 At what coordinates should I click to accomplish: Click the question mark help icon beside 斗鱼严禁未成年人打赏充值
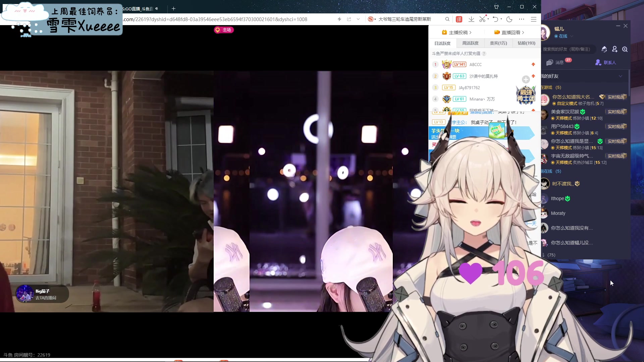tap(484, 54)
